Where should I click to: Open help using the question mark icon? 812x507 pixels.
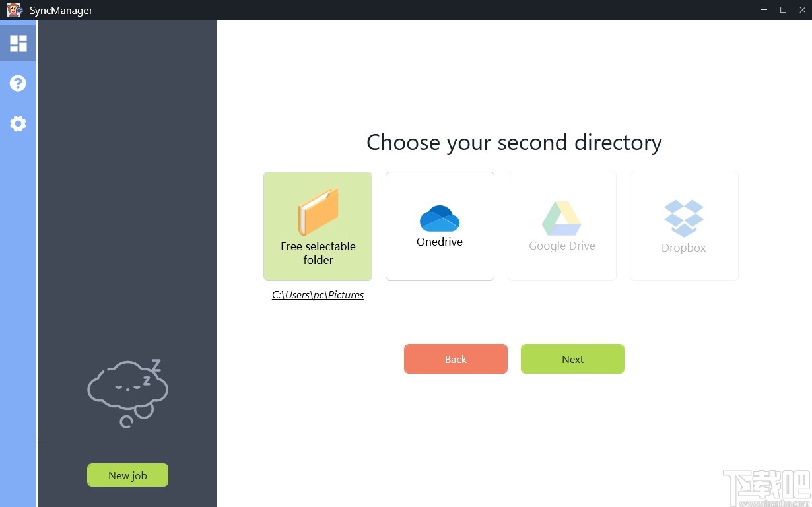point(17,83)
